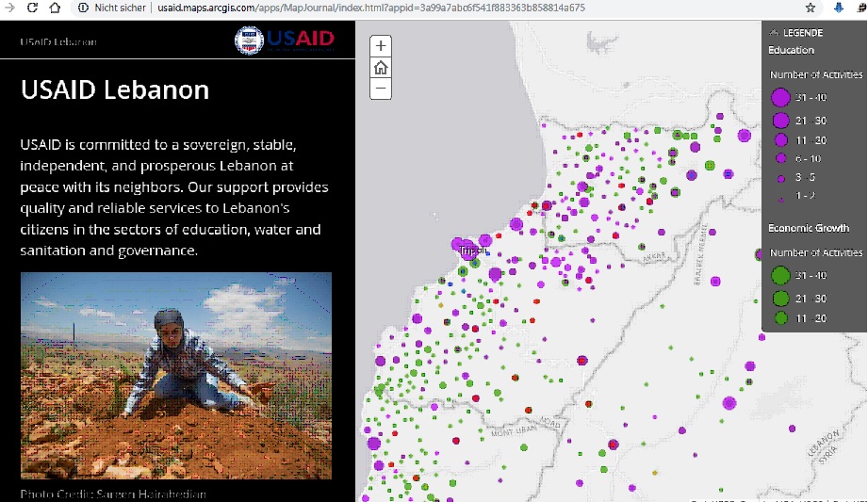Click the Economic Growth 21 - 30 symbol

(x=780, y=299)
